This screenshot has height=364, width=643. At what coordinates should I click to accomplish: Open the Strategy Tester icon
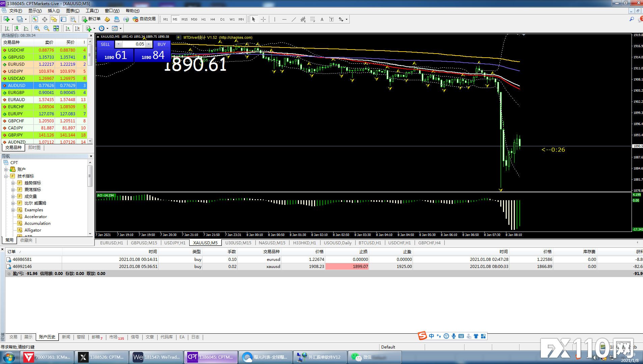(x=73, y=19)
